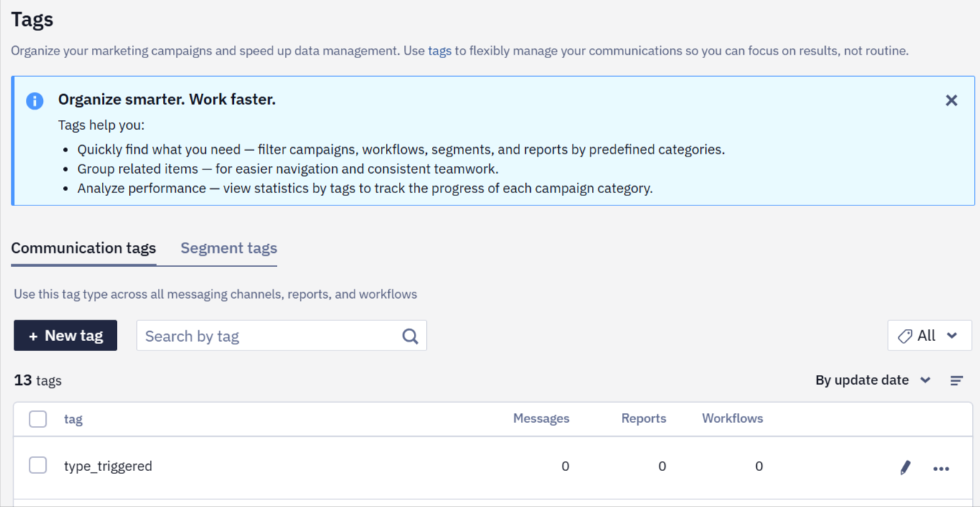
Task: Toggle sort order icon
Action: pos(956,381)
